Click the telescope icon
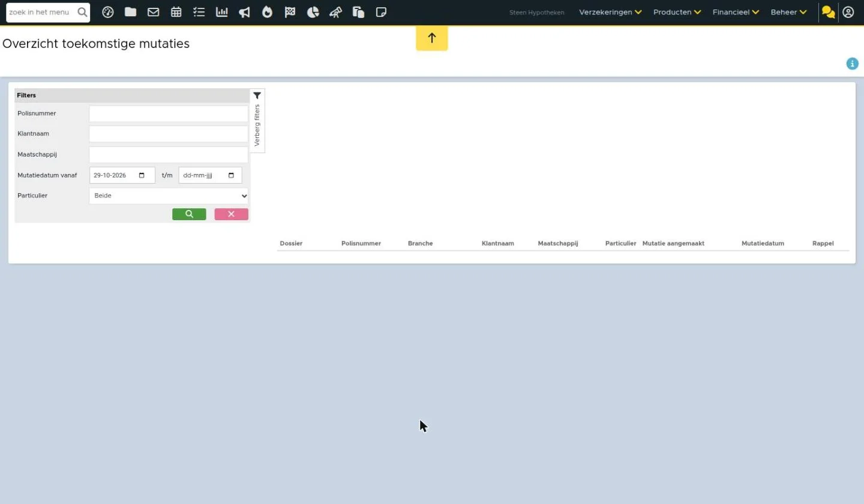This screenshot has height=504, width=864. (x=336, y=12)
